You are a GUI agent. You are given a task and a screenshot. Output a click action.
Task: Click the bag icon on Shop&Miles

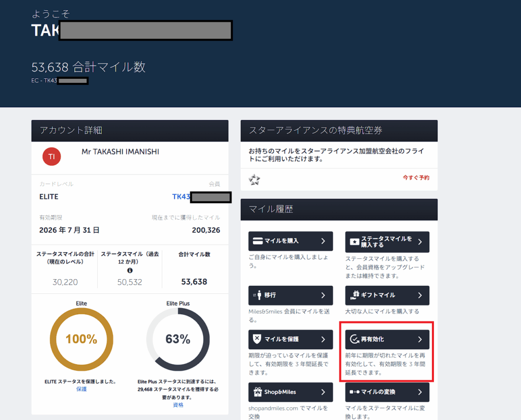click(x=257, y=392)
